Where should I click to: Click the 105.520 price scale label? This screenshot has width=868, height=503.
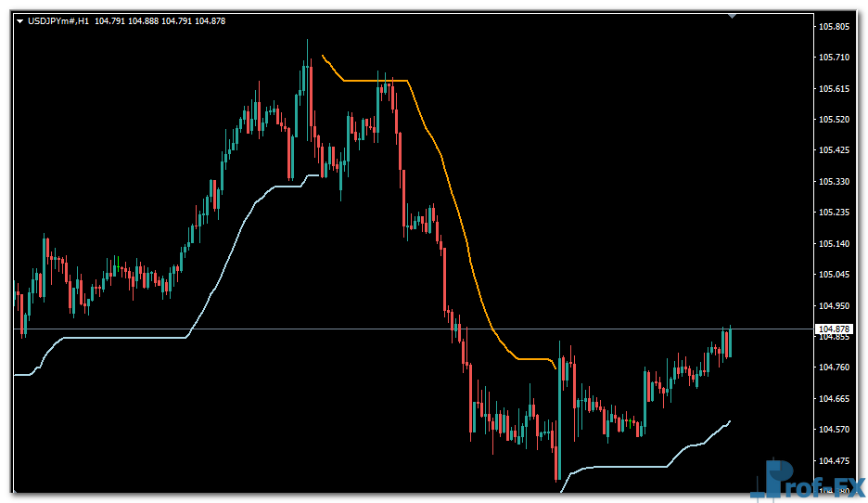point(835,120)
